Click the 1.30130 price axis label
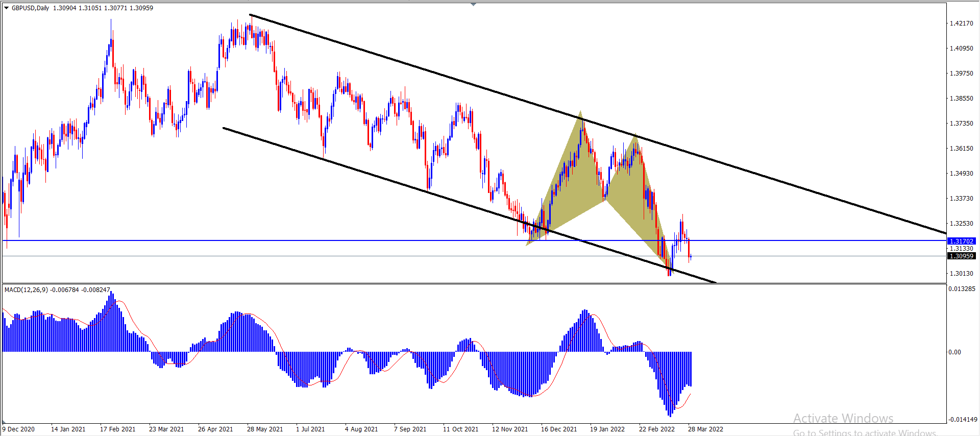 point(961,273)
